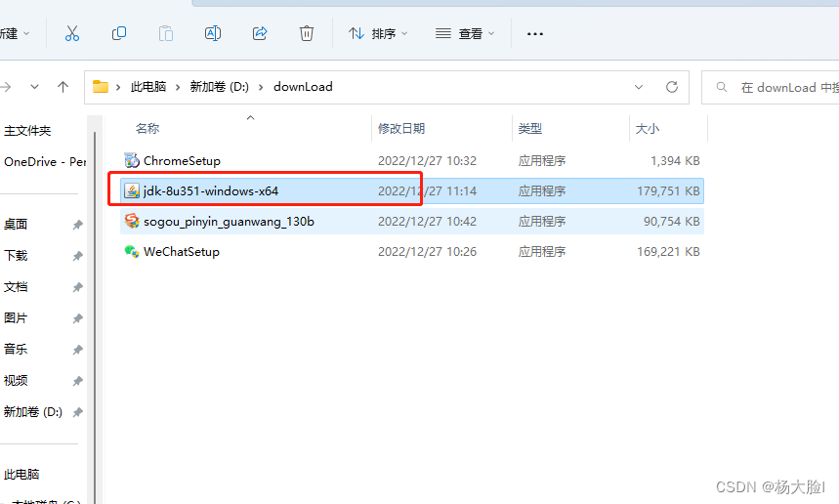Open 图片 in the quick access list
The image size is (839, 504).
[x=16, y=317]
